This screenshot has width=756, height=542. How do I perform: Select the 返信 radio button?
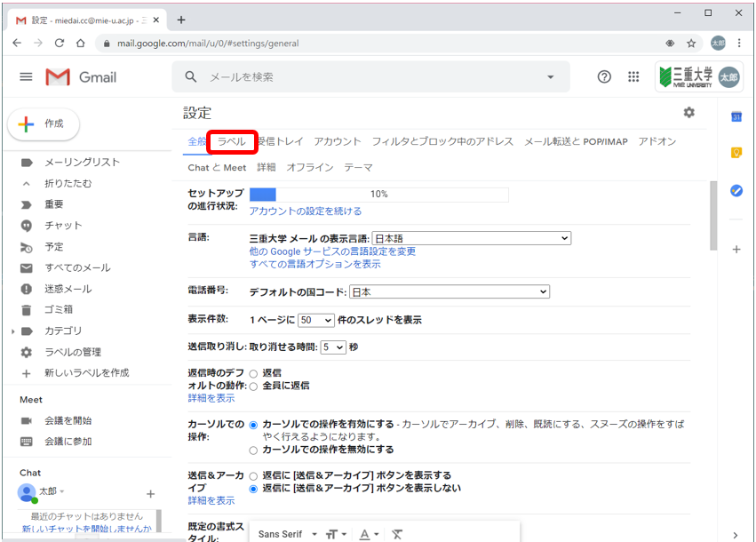pyautogui.click(x=253, y=373)
